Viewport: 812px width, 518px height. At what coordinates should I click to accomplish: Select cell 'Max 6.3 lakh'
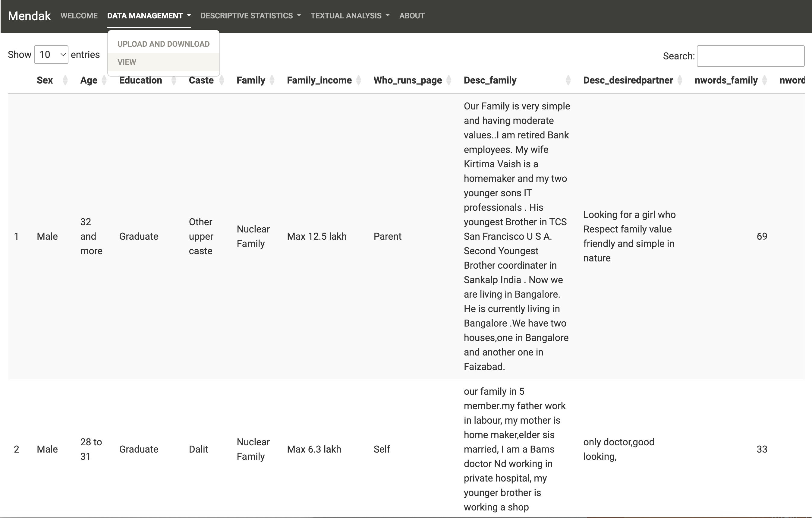(314, 449)
